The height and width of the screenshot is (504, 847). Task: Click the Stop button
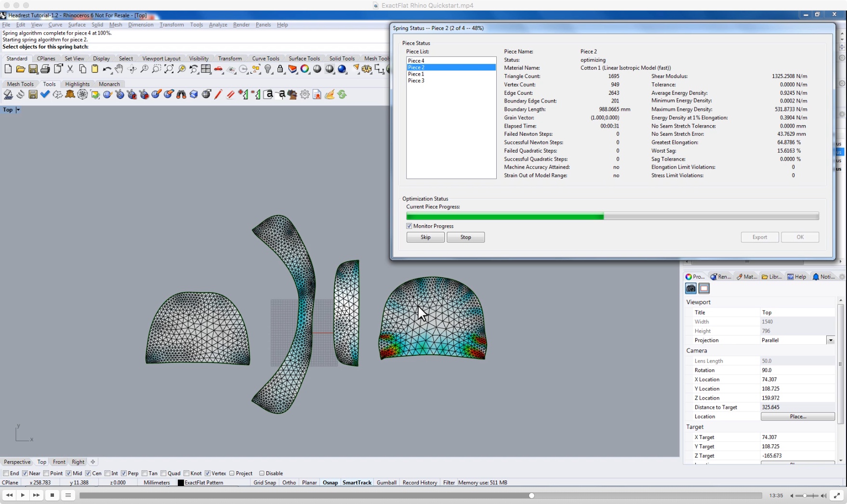[465, 237]
